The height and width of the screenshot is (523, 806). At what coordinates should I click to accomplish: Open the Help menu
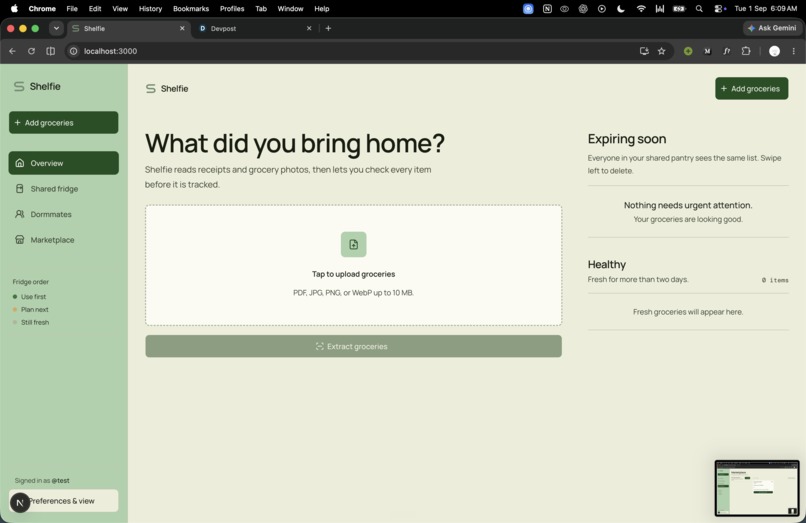322,8
